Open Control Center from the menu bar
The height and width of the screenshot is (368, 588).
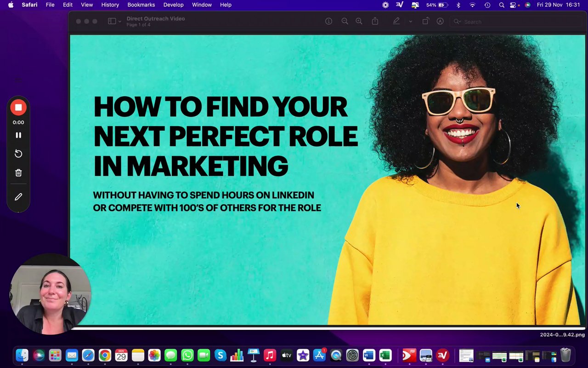pos(513,5)
